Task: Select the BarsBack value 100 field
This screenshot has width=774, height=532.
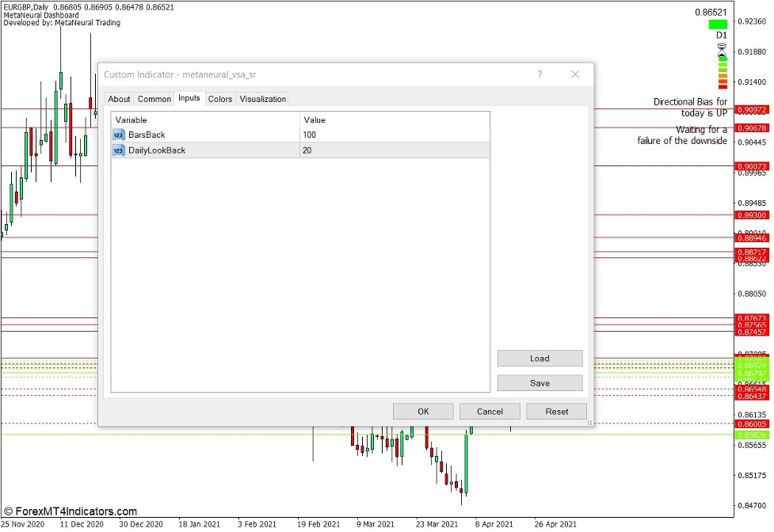Action: coord(394,135)
